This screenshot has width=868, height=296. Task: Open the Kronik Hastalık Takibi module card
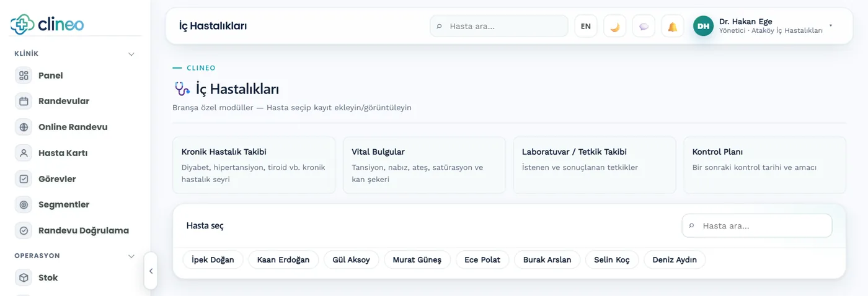click(254, 165)
